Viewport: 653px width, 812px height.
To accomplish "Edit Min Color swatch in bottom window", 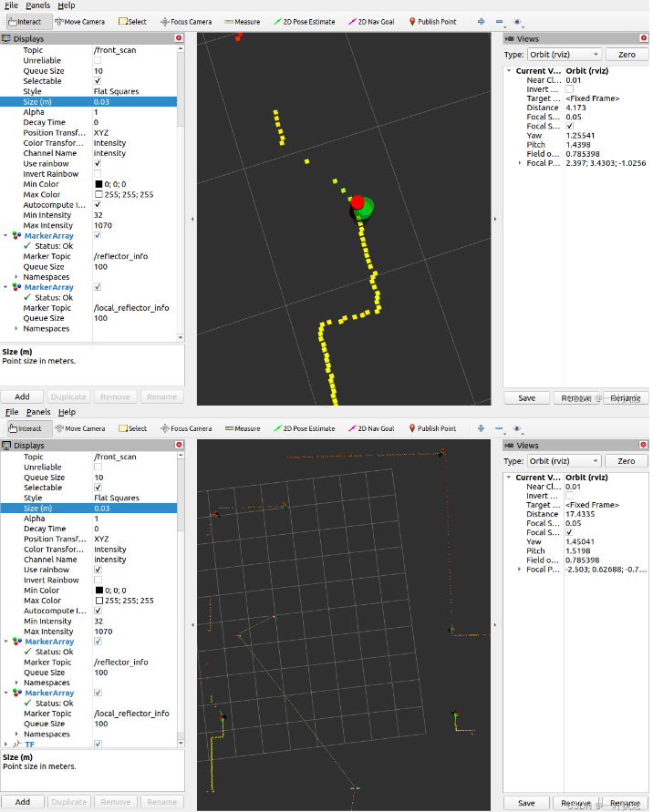I will tap(99, 591).
